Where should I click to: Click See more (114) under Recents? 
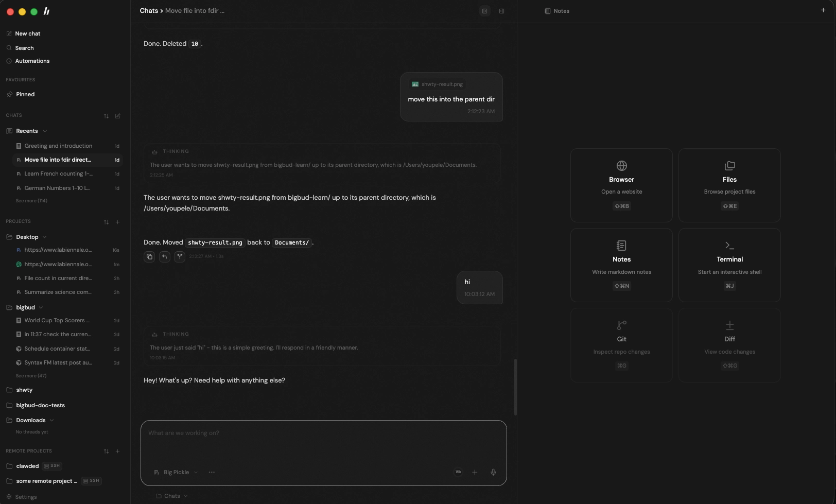pos(31,201)
